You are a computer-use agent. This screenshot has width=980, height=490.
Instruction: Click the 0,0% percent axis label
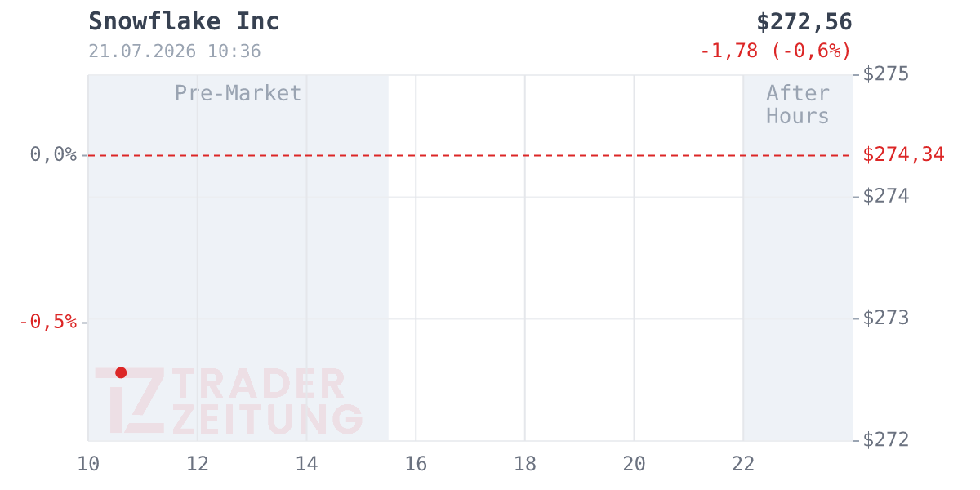coord(53,154)
